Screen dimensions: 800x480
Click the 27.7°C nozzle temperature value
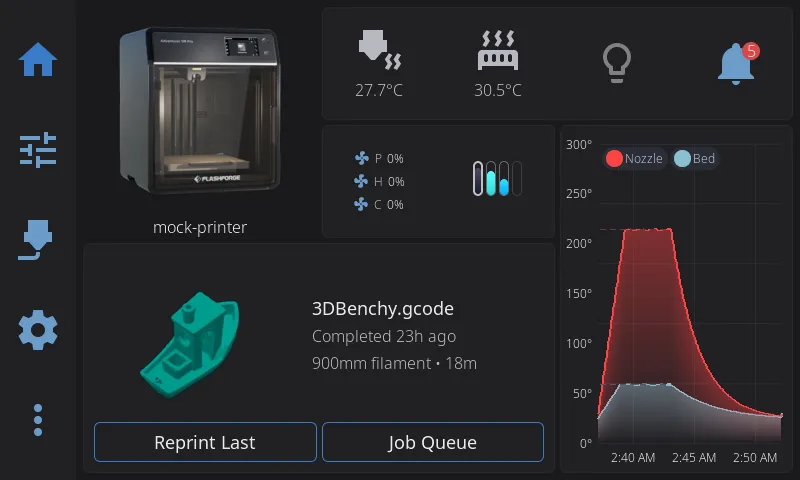[379, 90]
